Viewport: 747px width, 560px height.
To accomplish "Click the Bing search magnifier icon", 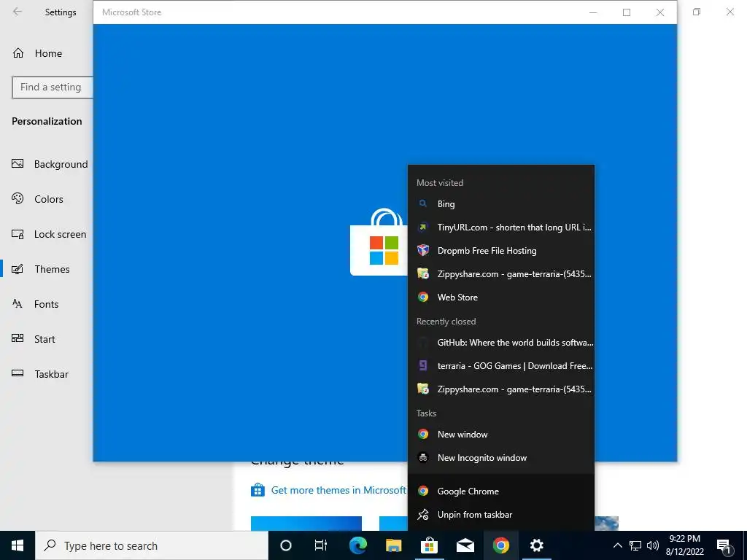I will click(422, 204).
